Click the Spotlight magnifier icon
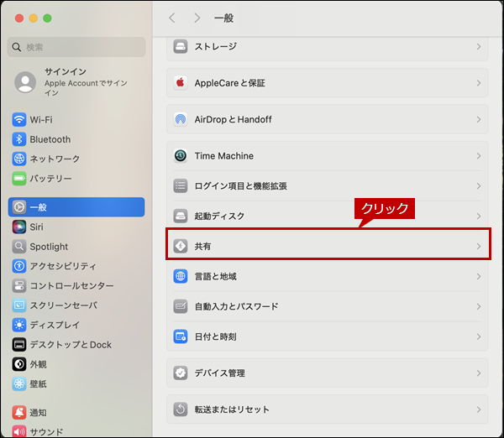This screenshot has width=504, height=438. pos(19,247)
